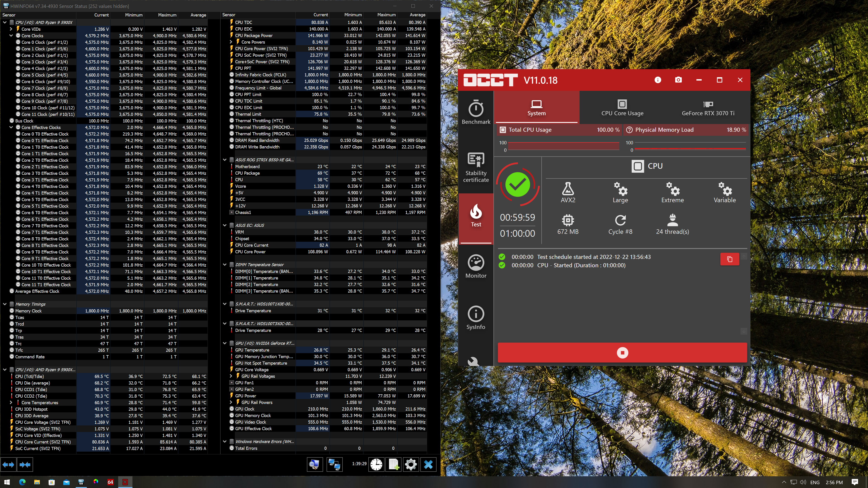Collapse ASUS ROG STRIX B550-XE group
868x488 pixels.
click(225, 160)
